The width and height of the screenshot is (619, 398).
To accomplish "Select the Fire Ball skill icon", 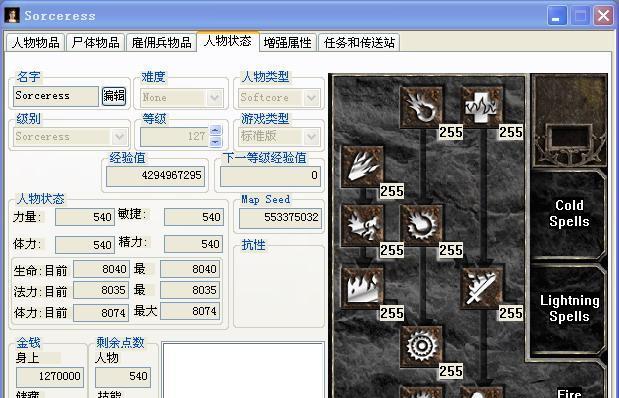I will 421,225.
